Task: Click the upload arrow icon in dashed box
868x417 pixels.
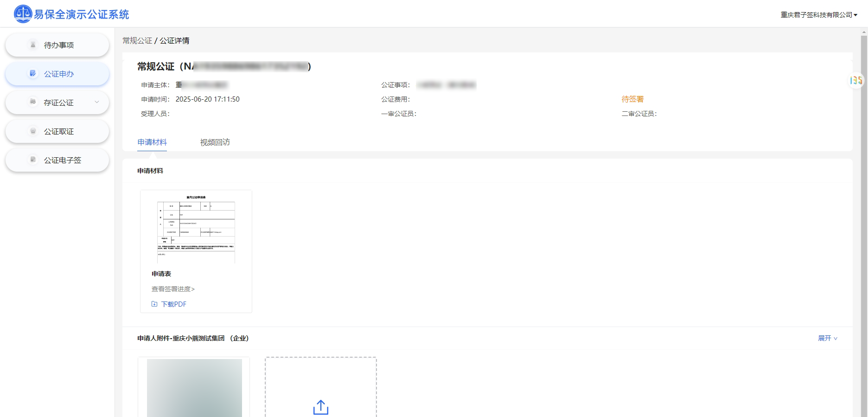Action: pyautogui.click(x=320, y=407)
